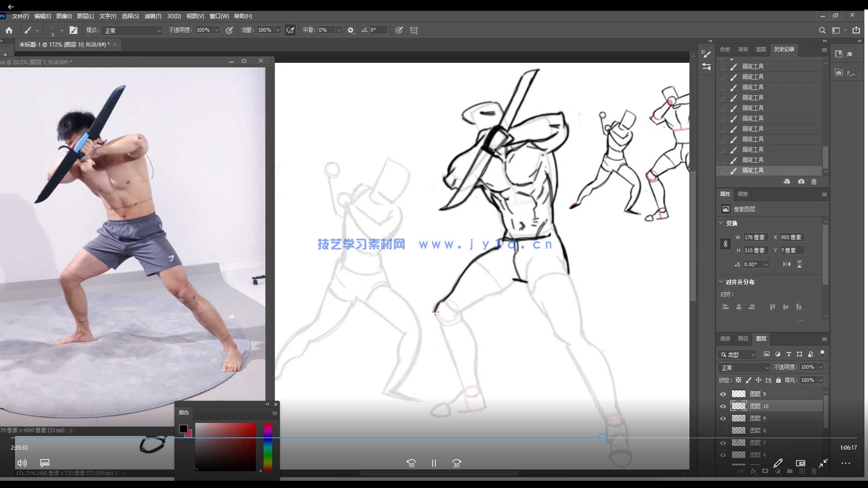
Task: Lock all with the padlock icon
Action: (x=778, y=380)
